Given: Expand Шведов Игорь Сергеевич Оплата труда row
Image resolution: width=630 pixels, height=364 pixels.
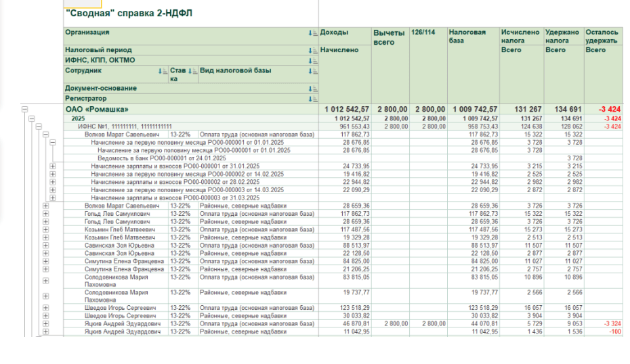Looking at the screenshot, I should [x=45, y=308].
